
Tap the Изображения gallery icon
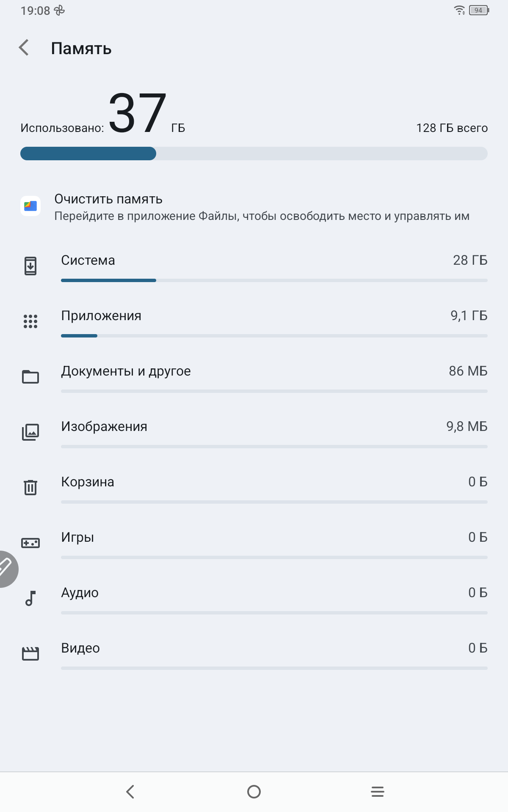[30, 432]
